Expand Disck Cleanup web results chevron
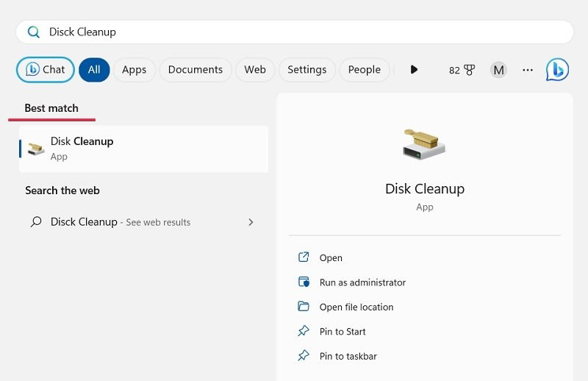 click(x=251, y=222)
